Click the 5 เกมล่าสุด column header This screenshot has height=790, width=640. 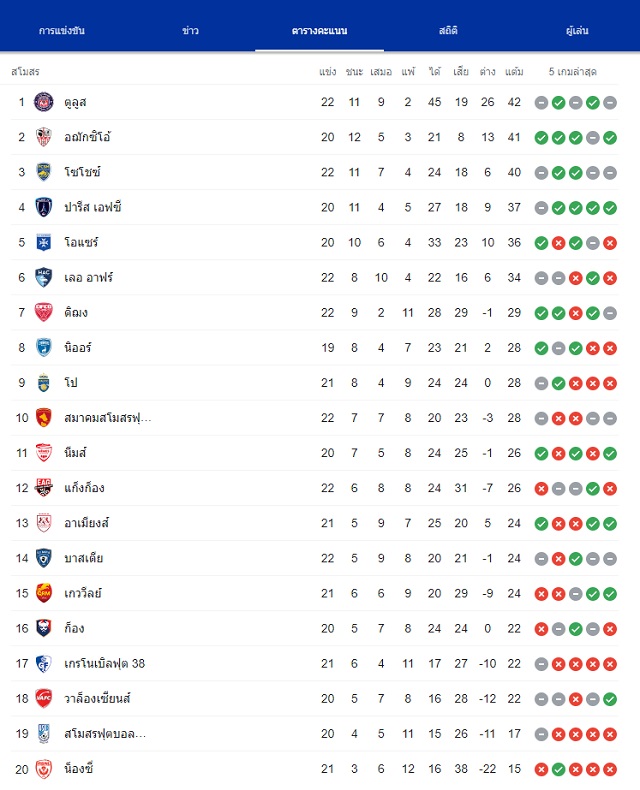pyautogui.click(x=573, y=72)
